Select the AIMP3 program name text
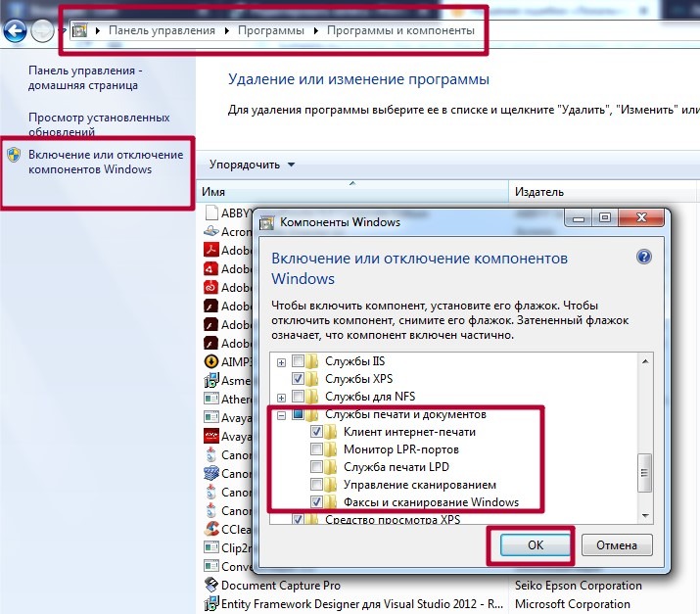 [x=237, y=361]
